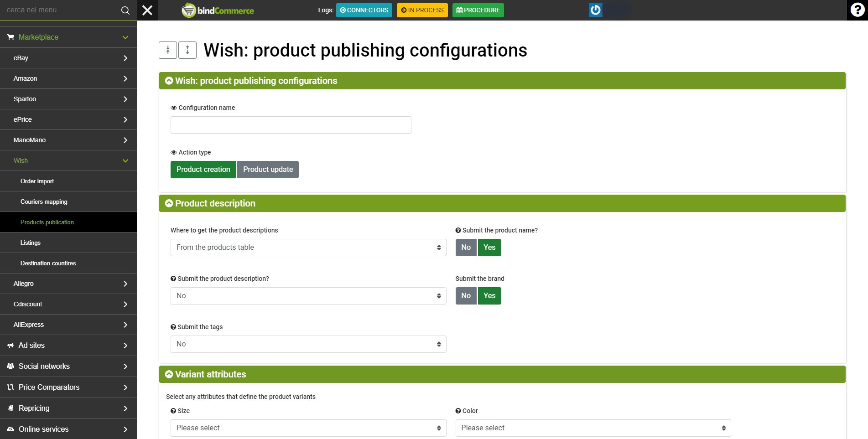Click the collapse all sections icon button

coord(168,50)
